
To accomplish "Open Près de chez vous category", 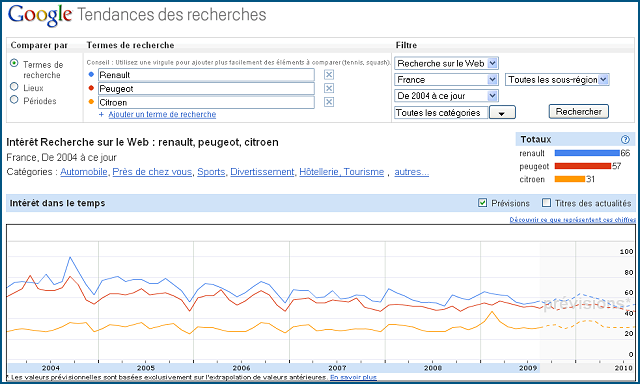I will click(152, 172).
